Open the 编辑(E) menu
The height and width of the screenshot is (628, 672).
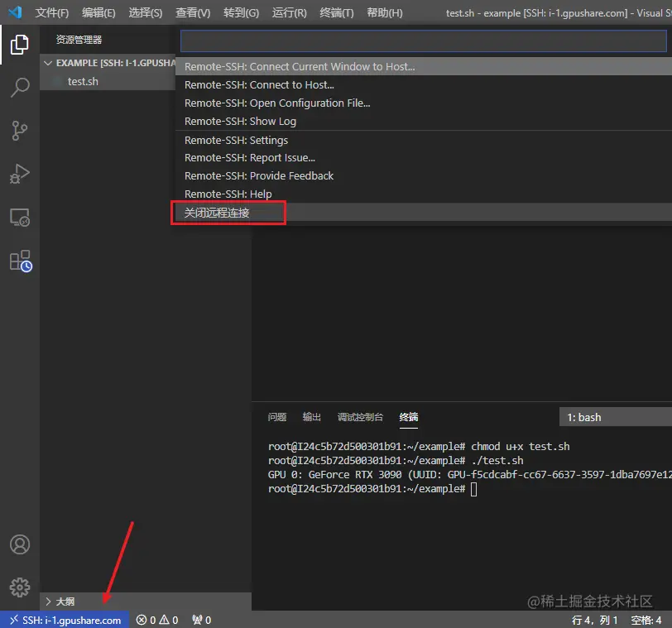pos(98,13)
